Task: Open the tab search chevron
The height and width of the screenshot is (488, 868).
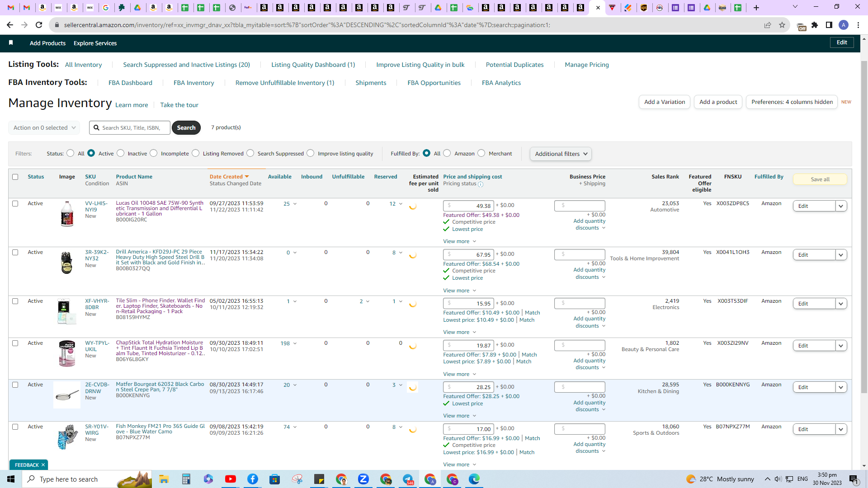Action: [x=795, y=7]
